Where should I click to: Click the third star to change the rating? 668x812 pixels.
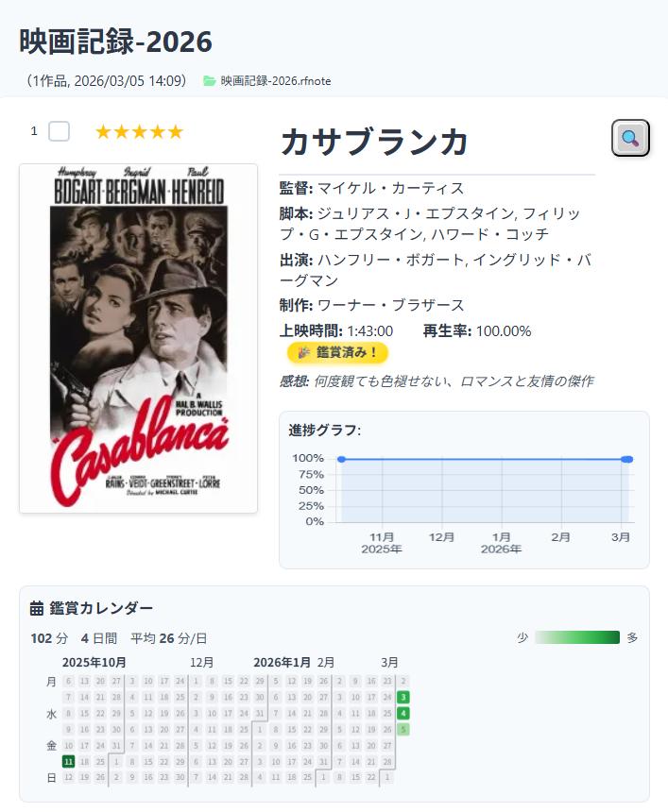pyautogui.click(x=138, y=131)
